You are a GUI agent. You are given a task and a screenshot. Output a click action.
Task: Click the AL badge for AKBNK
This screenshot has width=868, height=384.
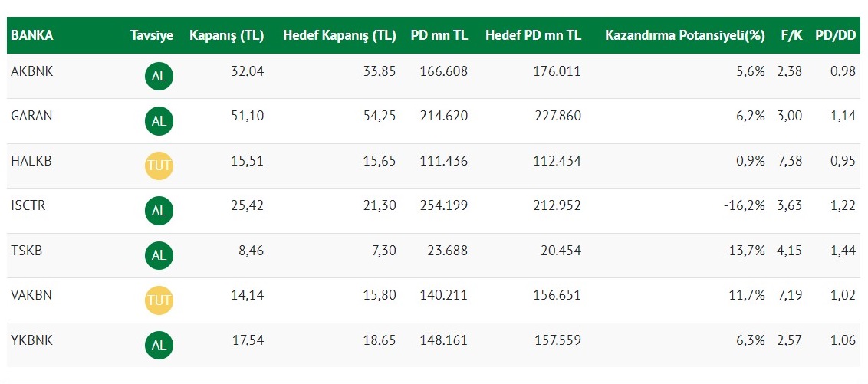pyautogui.click(x=159, y=76)
